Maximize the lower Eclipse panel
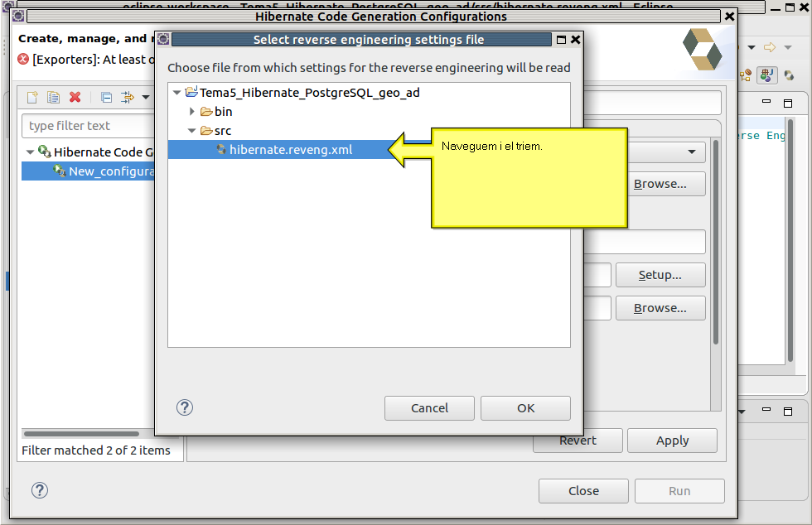The image size is (812, 525). click(x=788, y=411)
